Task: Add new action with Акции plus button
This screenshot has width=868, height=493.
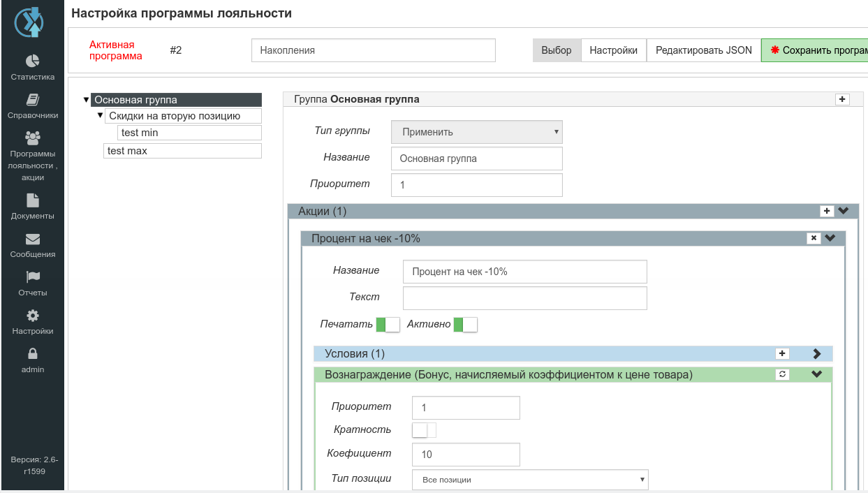Action: tap(827, 211)
